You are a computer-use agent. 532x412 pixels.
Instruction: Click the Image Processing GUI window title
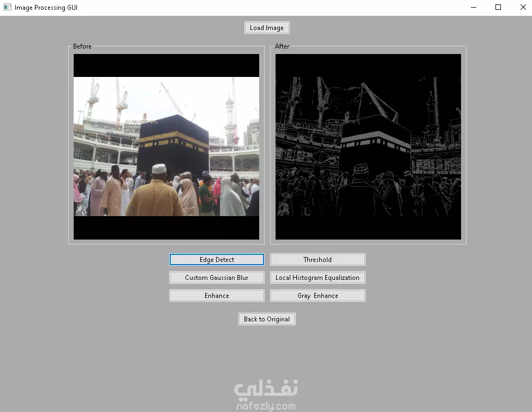coord(46,8)
